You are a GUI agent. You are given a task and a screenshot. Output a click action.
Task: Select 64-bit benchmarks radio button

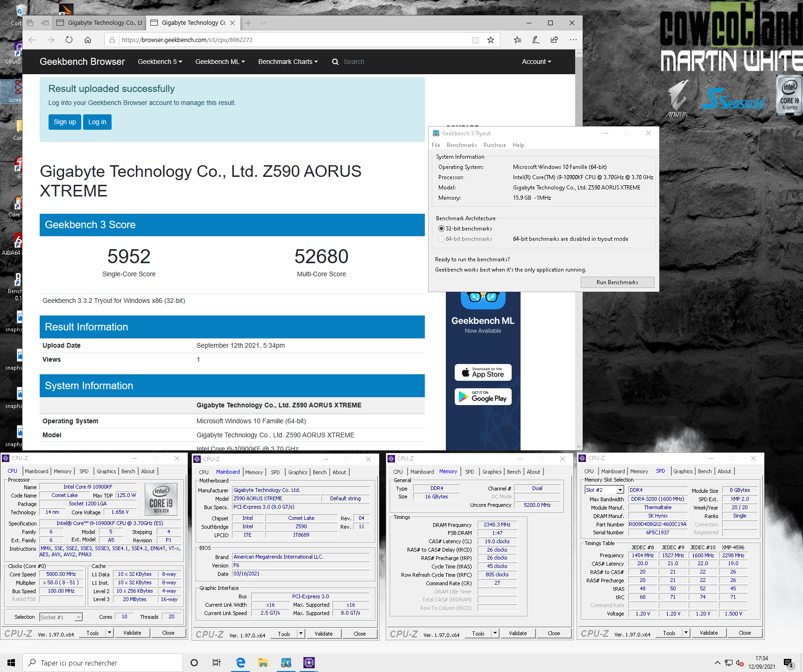[441, 239]
